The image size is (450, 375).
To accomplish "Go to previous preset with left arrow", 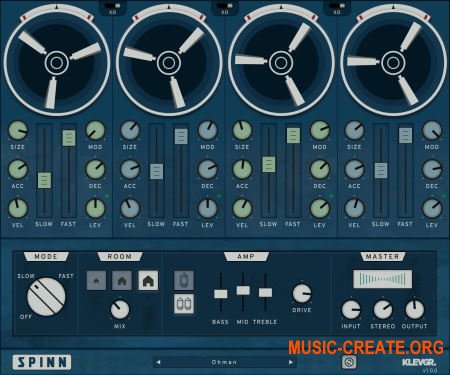I will point(158,362).
